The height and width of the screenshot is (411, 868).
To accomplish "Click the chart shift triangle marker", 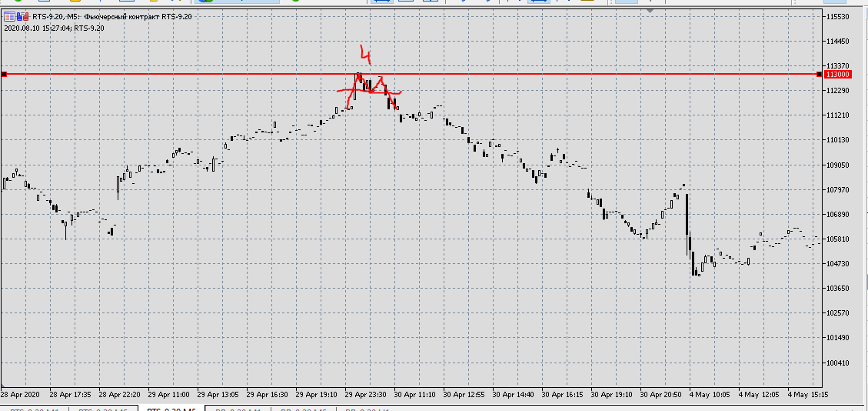I will click(x=650, y=11).
